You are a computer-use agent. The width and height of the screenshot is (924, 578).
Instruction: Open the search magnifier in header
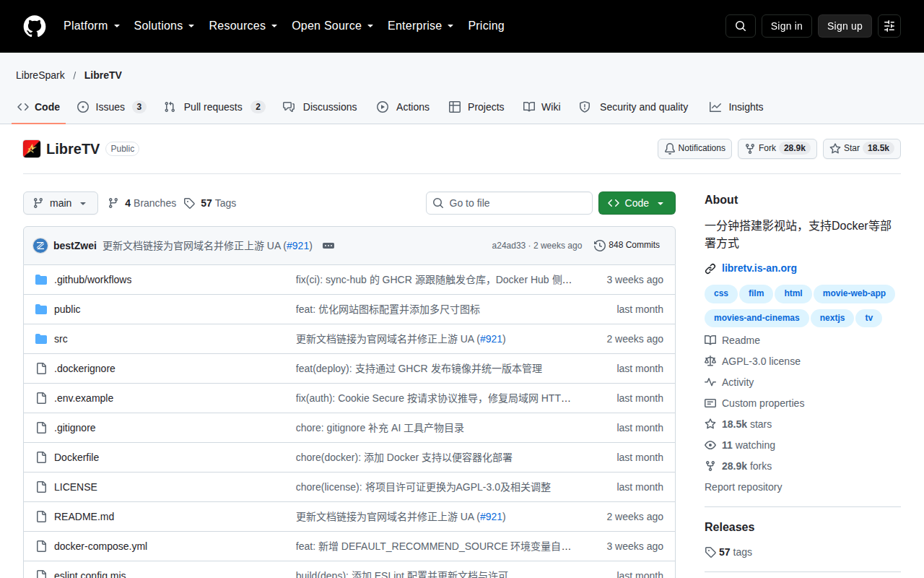click(741, 26)
